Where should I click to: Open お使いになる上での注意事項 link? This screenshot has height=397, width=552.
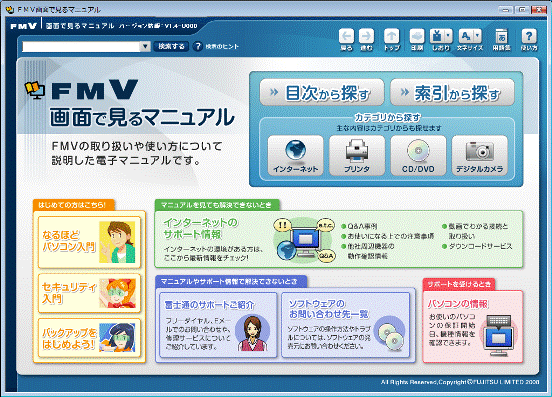point(390,236)
